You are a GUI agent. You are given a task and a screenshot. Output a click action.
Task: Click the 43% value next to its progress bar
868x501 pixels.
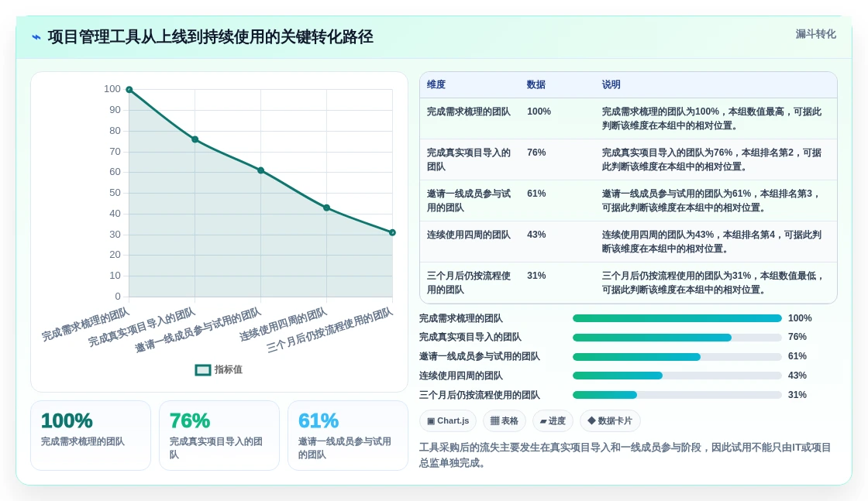797,376
